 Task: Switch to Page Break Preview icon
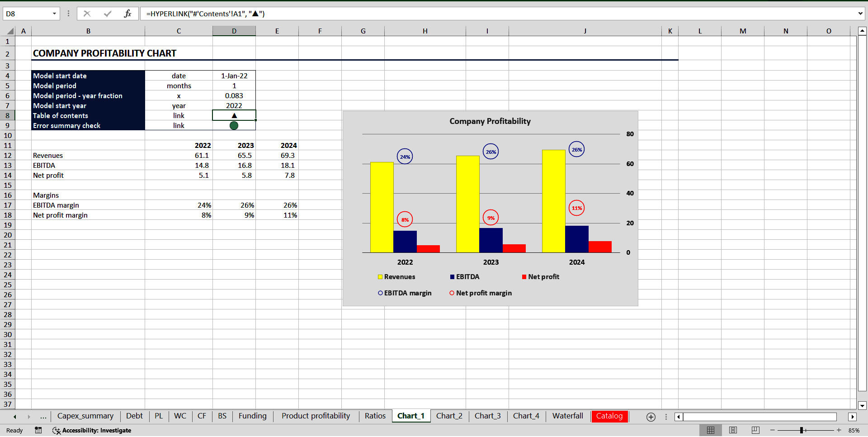coord(755,430)
